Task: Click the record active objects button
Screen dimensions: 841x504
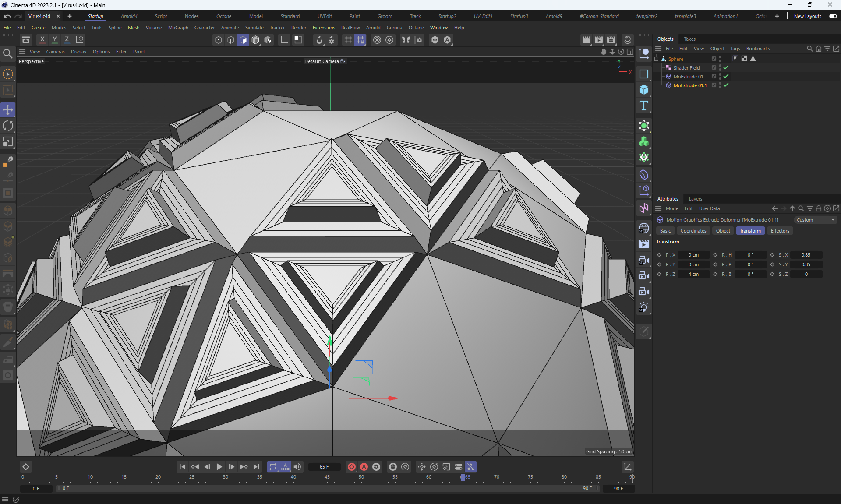Action: (351, 467)
